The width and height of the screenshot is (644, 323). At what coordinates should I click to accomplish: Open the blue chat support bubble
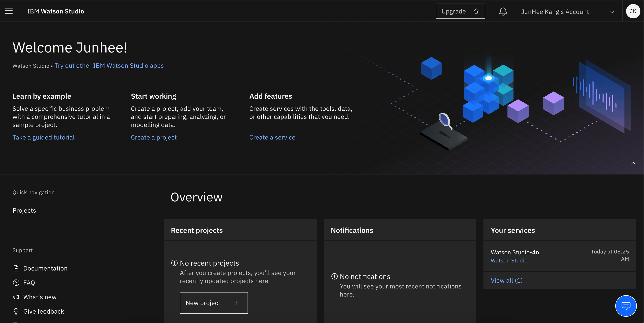point(626,306)
